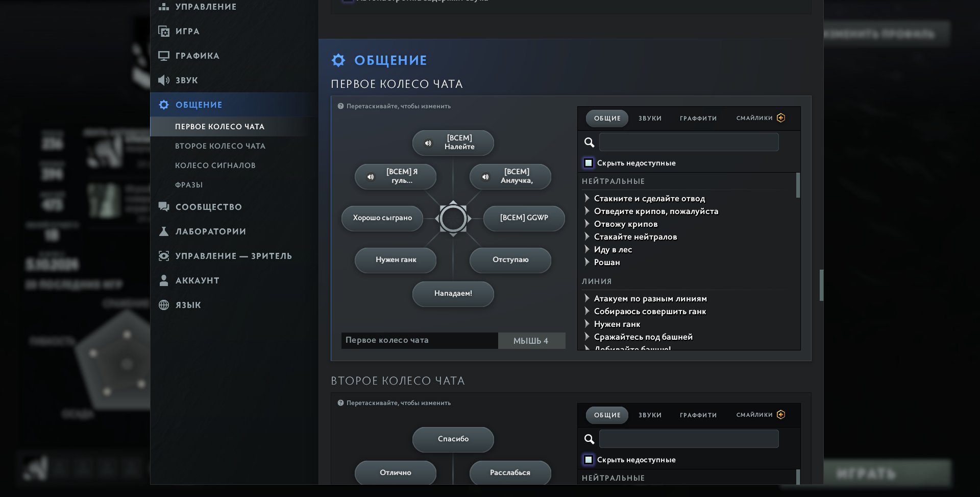This screenshot has width=980, height=497.
Task: Click the Community chat bubbles icon
Action: pyautogui.click(x=164, y=207)
